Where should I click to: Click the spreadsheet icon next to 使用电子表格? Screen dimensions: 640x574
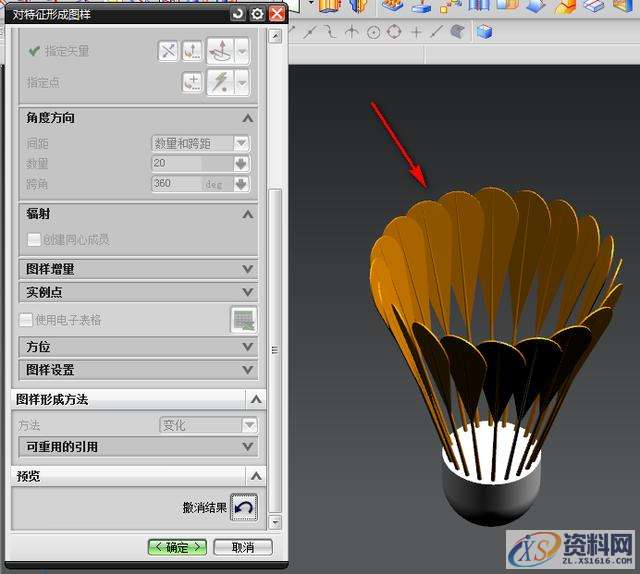click(244, 320)
